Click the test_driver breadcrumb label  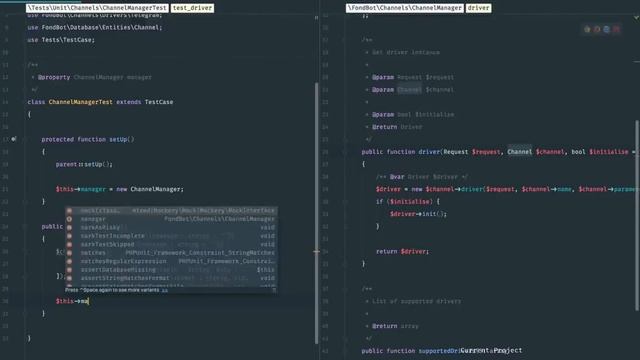(x=192, y=8)
